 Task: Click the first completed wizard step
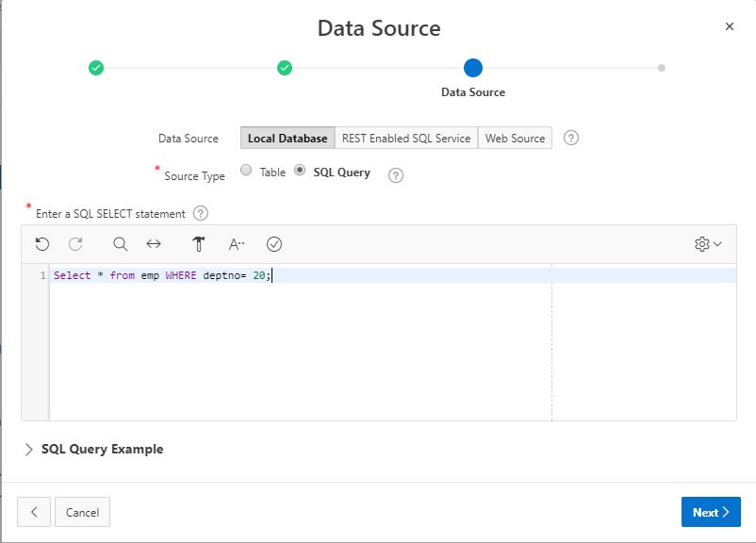96,68
